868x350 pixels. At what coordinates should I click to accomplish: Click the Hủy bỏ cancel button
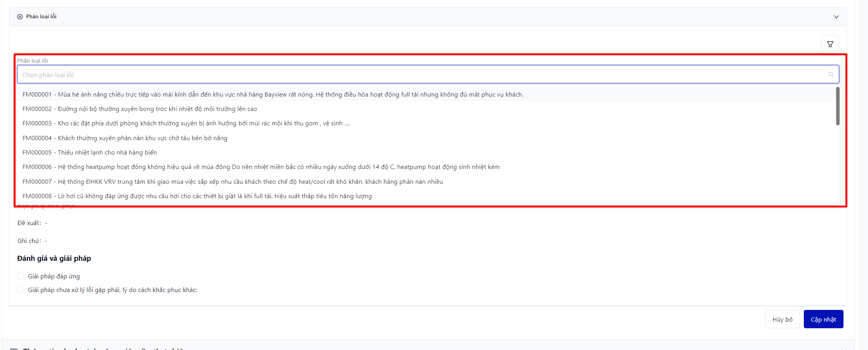coord(782,319)
